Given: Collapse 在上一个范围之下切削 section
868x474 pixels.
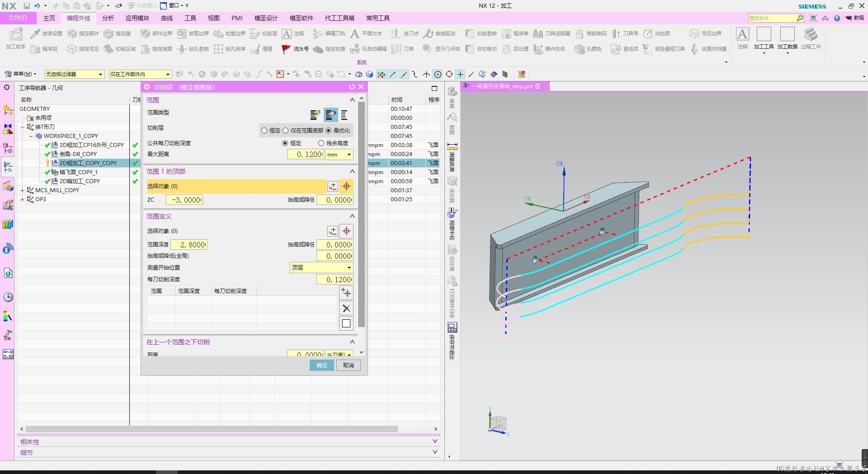Looking at the screenshot, I should [x=352, y=342].
